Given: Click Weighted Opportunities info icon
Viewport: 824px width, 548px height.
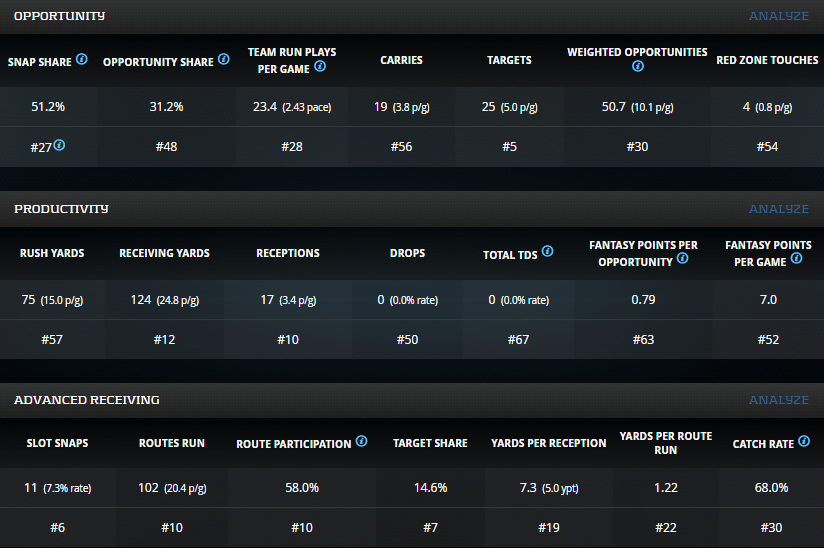Looking at the screenshot, I should pos(637,67).
